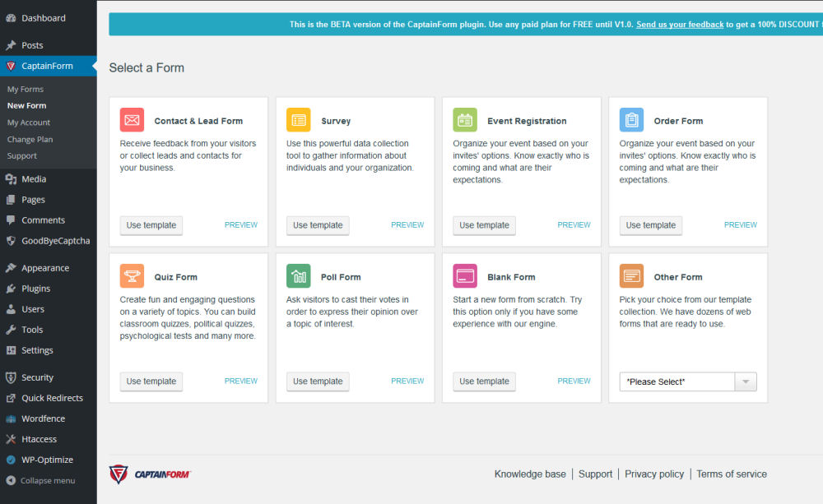Use template for Event Registration

(x=484, y=225)
